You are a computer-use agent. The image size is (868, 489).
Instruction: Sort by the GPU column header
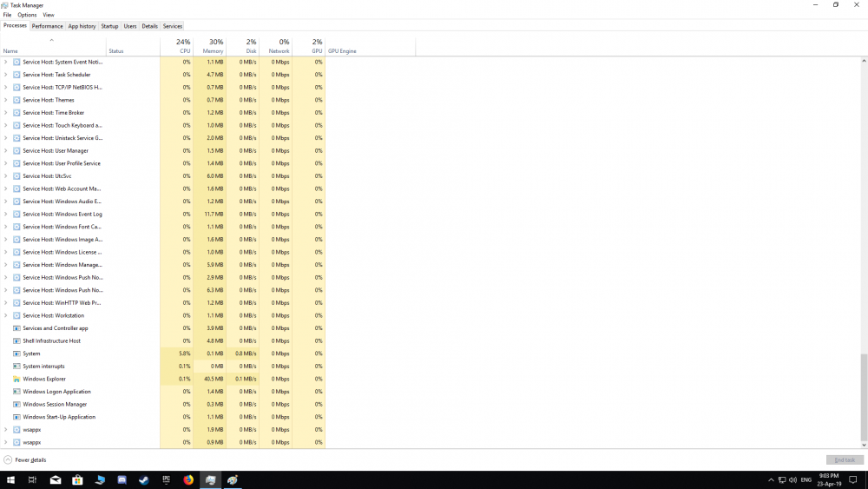[309, 47]
